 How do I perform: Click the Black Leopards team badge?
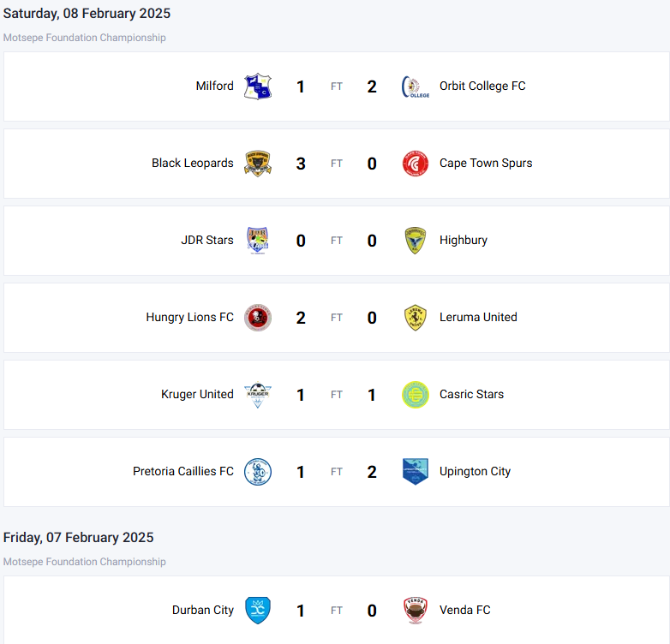coord(258,164)
